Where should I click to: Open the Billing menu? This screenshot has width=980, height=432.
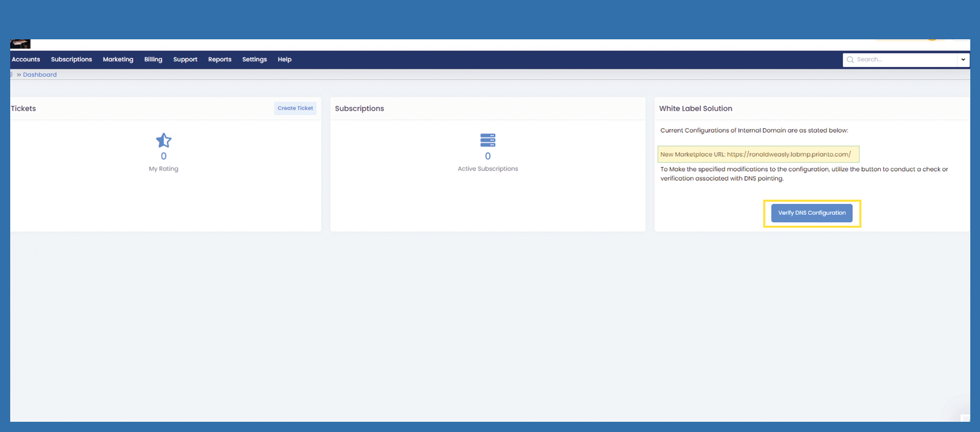click(153, 60)
